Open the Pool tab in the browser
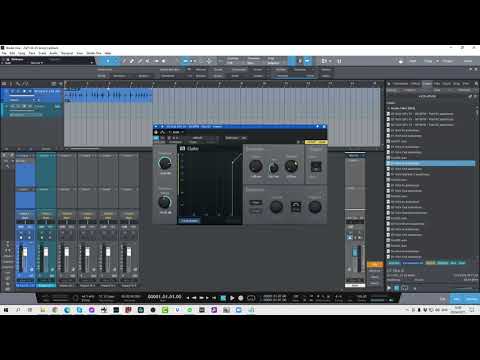Screen dimensions: 480x360 [x=466, y=84]
